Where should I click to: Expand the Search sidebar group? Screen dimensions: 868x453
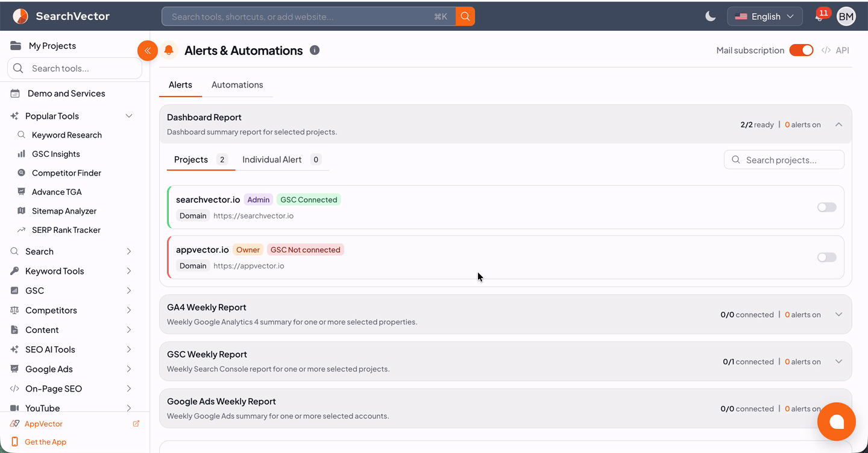tap(128, 252)
